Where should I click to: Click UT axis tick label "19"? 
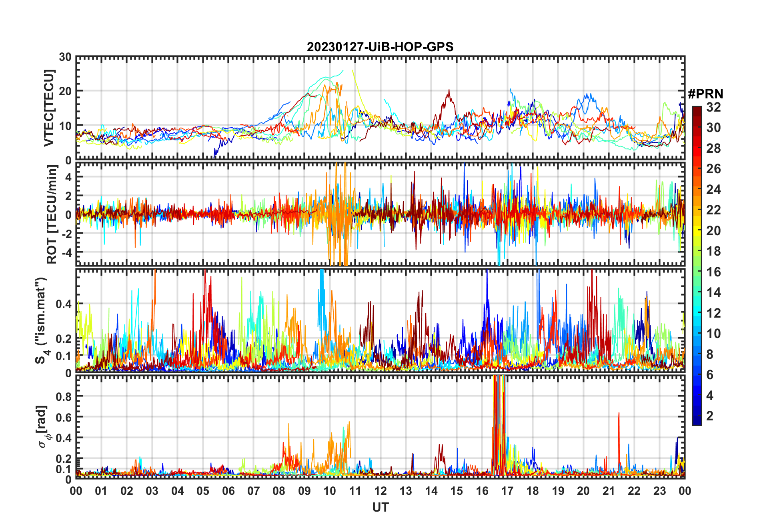click(x=558, y=491)
